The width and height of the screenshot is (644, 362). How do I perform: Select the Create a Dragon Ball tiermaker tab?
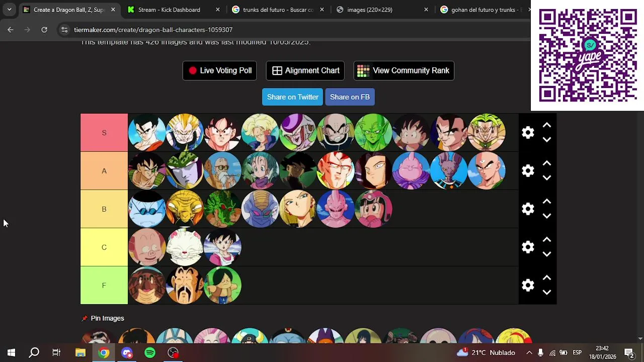(68, 10)
